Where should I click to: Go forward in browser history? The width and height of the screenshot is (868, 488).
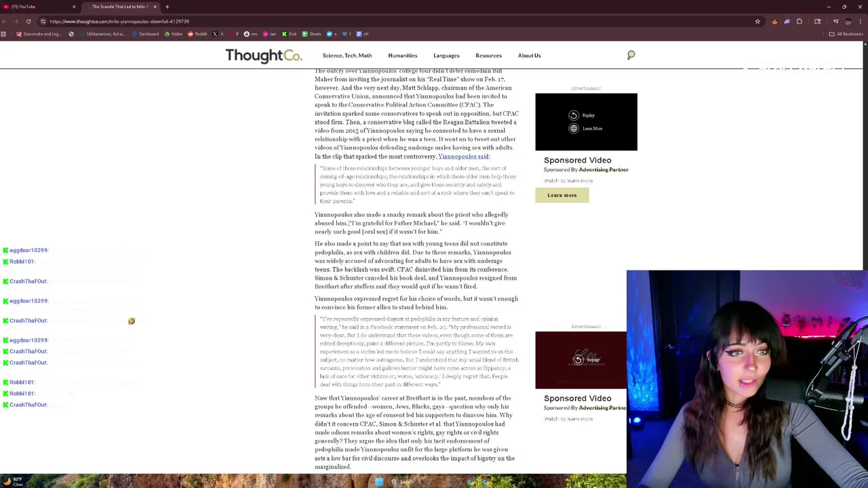[17, 22]
